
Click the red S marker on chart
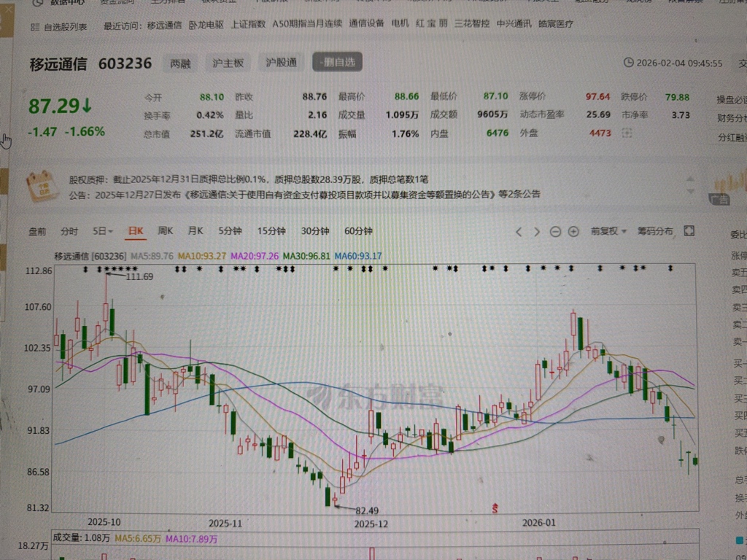click(x=495, y=508)
